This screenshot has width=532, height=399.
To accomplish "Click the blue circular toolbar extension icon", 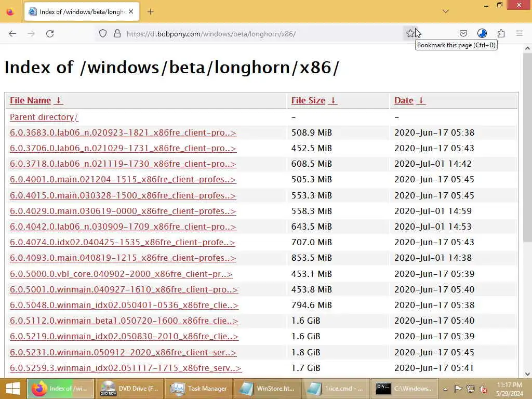I will 482,33.
